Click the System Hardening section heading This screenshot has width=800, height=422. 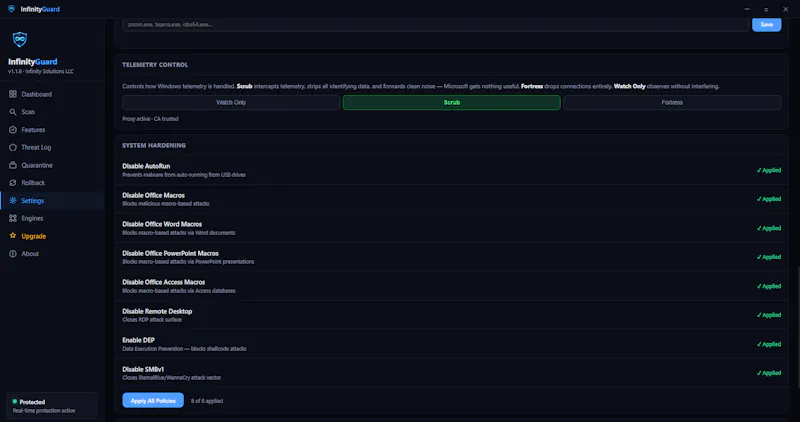click(154, 145)
